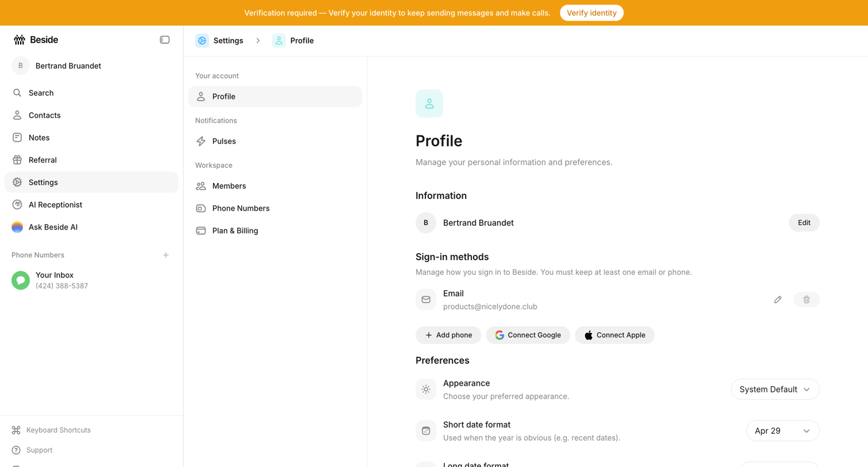Click the Contacts person icon
This screenshot has height=467, width=868.
pyautogui.click(x=17, y=115)
